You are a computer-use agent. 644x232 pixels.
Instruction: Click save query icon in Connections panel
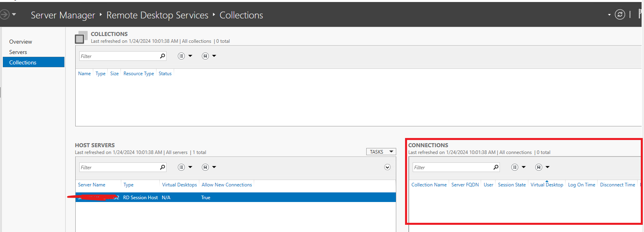click(x=539, y=167)
